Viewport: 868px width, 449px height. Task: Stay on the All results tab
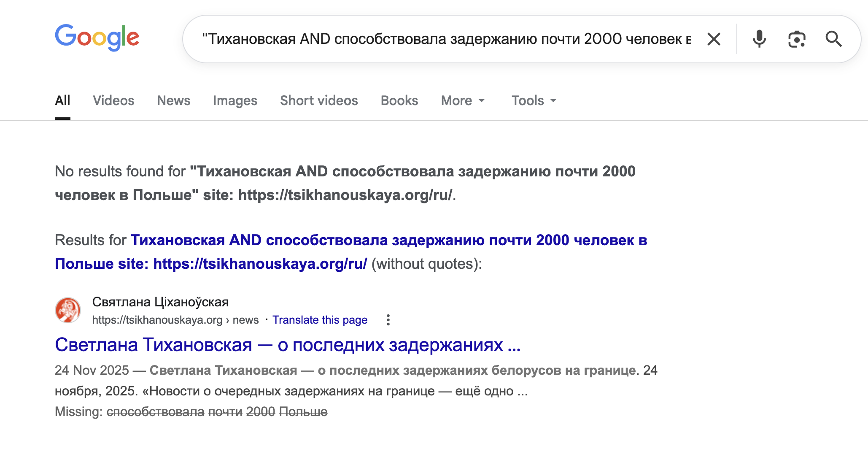tap(63, 100)
